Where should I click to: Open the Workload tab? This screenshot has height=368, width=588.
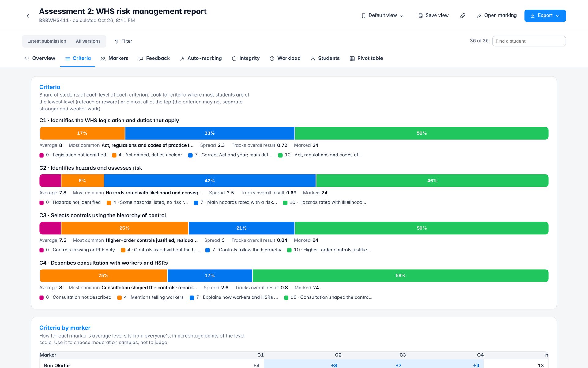pos(285,59)
